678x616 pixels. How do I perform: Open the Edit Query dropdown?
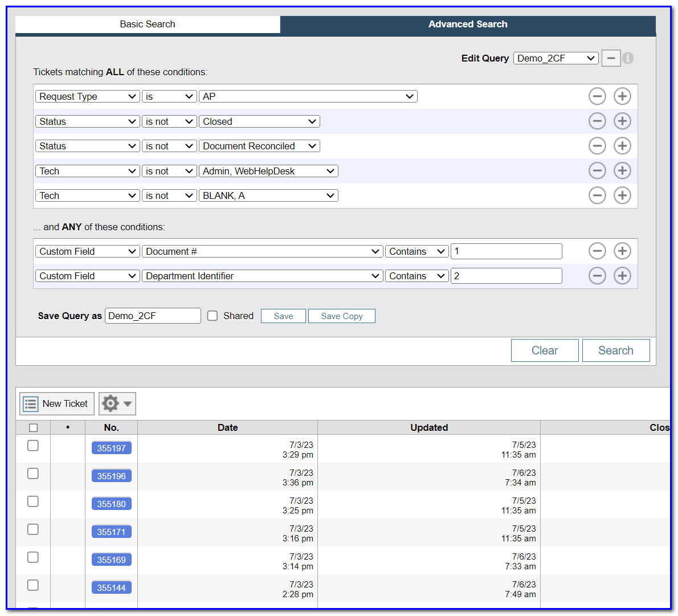pyautogui.click(x=556, y=58)
